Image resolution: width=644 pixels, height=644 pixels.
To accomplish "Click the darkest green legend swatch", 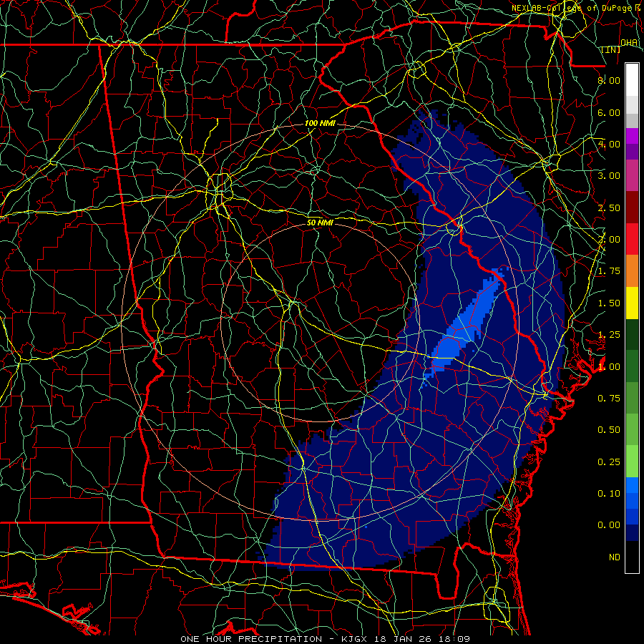I will [x=632, y=334].
